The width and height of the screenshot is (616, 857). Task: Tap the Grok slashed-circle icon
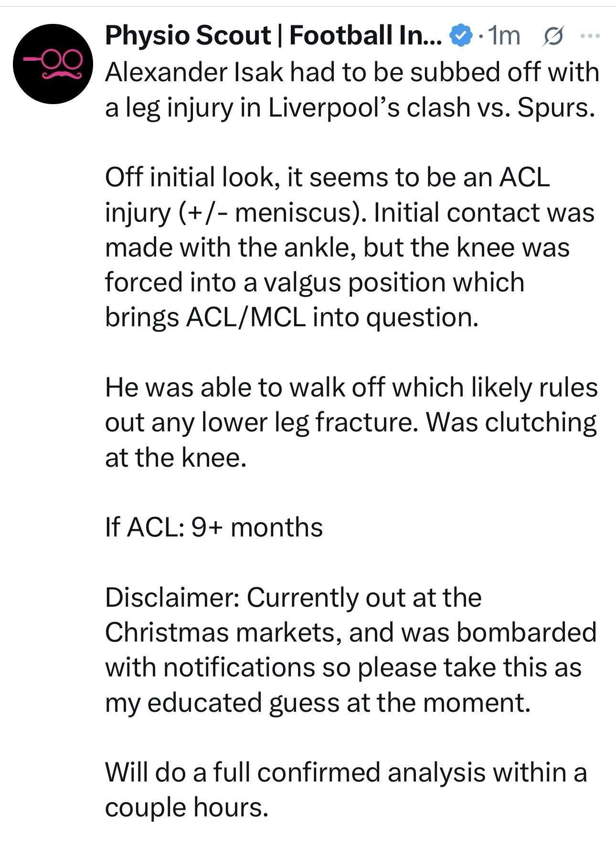click(x=554, y=36)
